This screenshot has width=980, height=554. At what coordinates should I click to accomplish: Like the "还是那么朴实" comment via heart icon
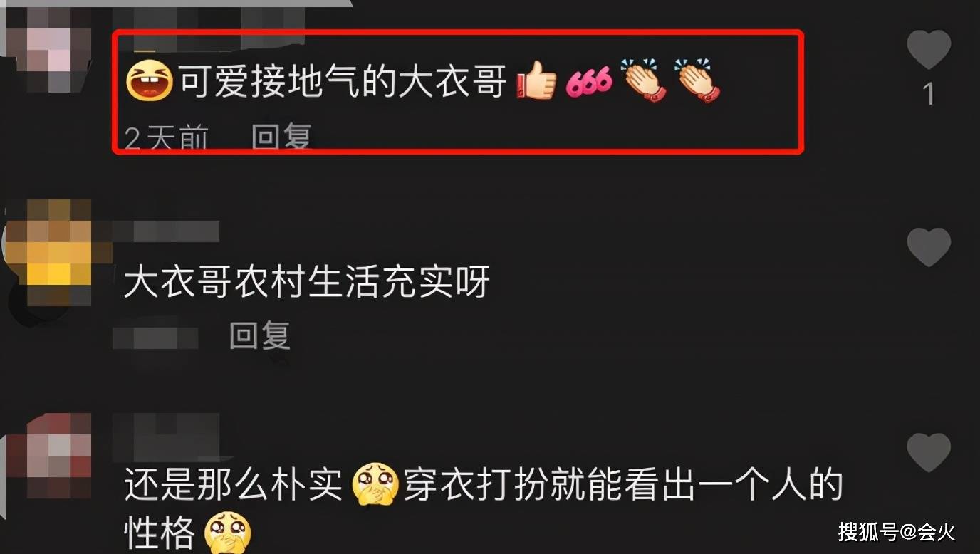929,453
